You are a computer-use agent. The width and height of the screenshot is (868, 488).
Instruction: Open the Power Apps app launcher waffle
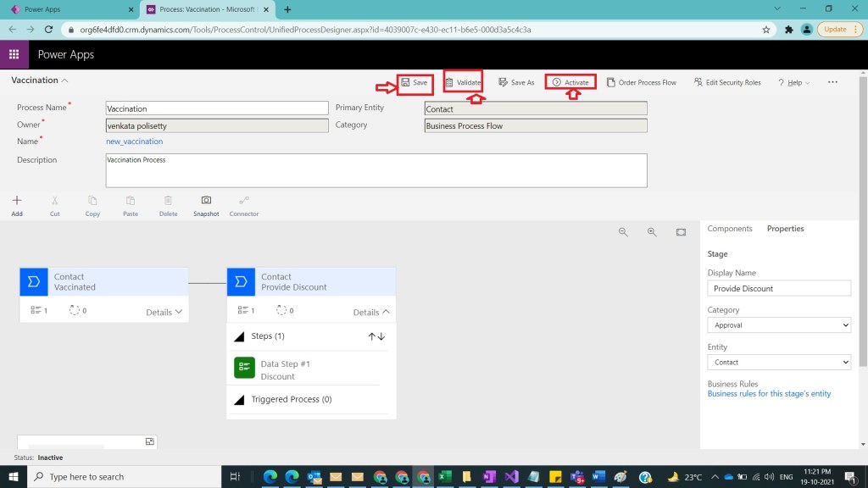coord(14,54)
